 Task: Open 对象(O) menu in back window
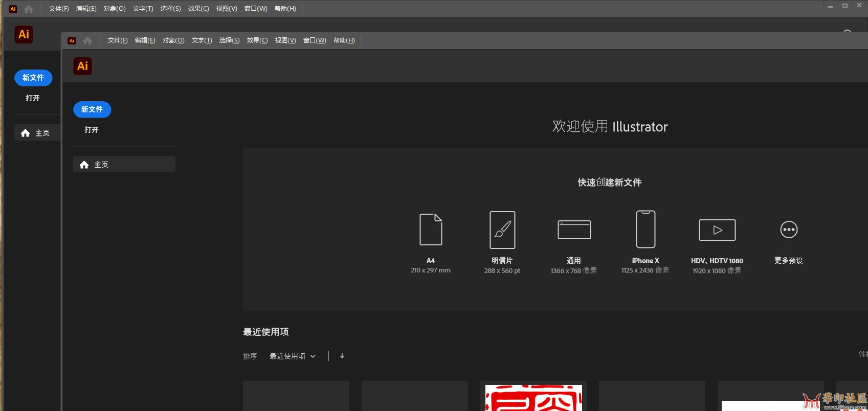click(115, 9)
